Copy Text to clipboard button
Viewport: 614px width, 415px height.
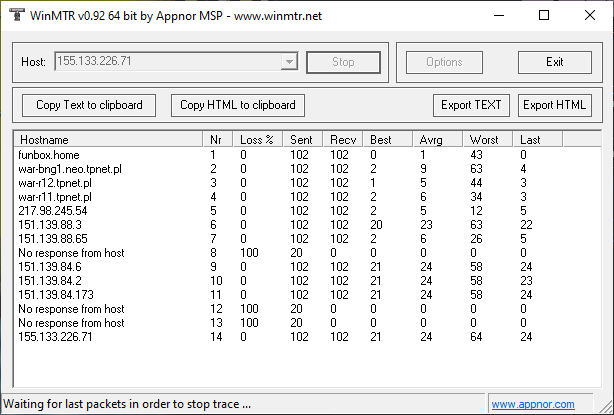click(x=89, y=105)
